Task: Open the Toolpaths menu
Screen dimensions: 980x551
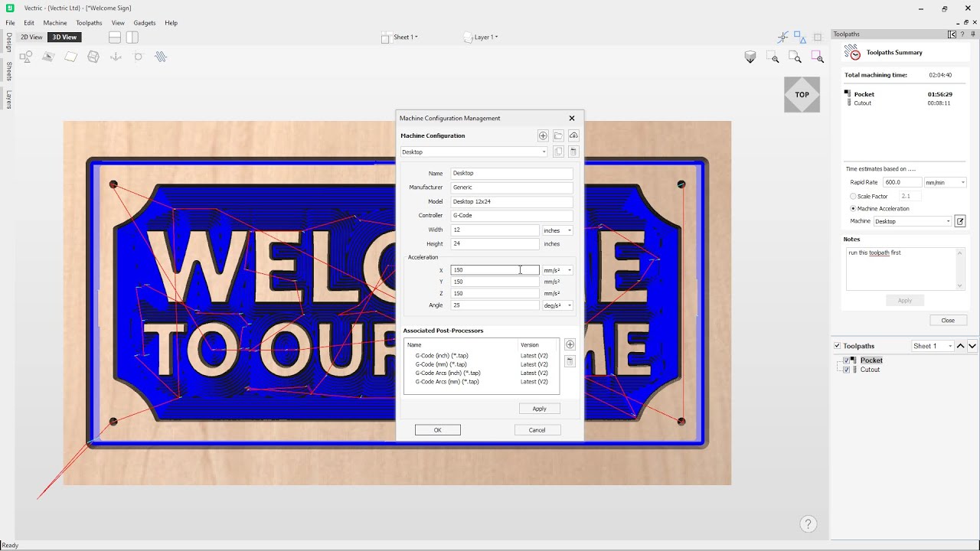Action: point(89,23)
